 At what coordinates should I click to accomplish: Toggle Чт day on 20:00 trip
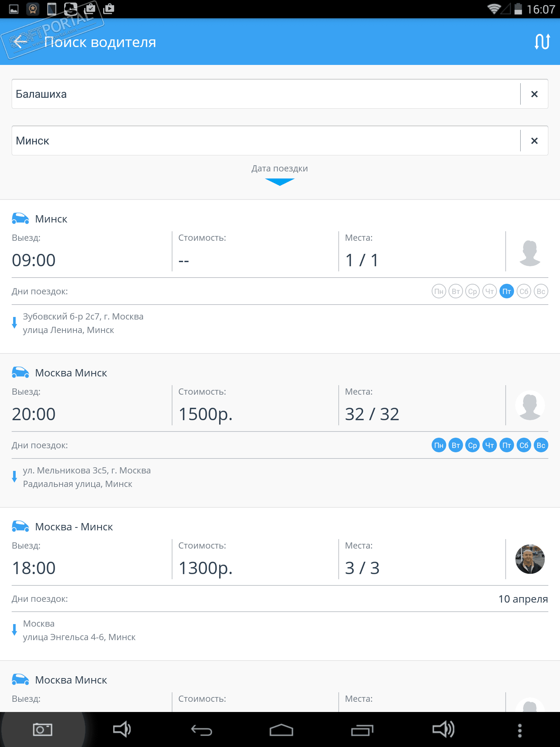[490, 445]
